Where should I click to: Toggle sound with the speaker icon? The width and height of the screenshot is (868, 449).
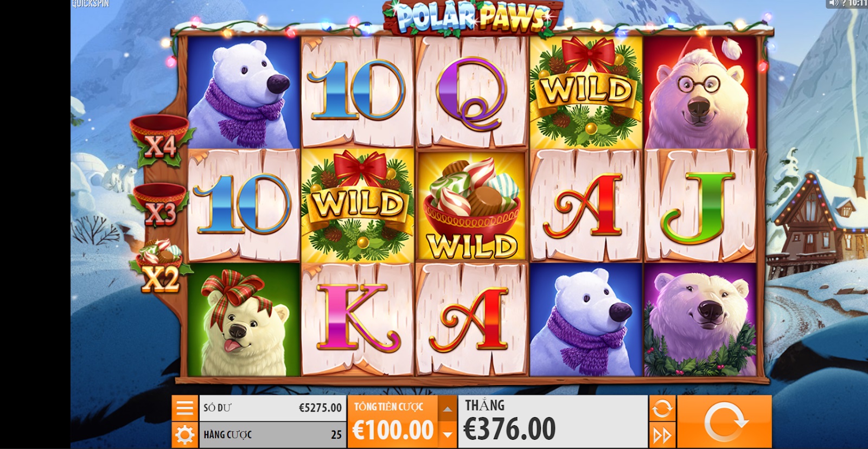tap(833, 3)
